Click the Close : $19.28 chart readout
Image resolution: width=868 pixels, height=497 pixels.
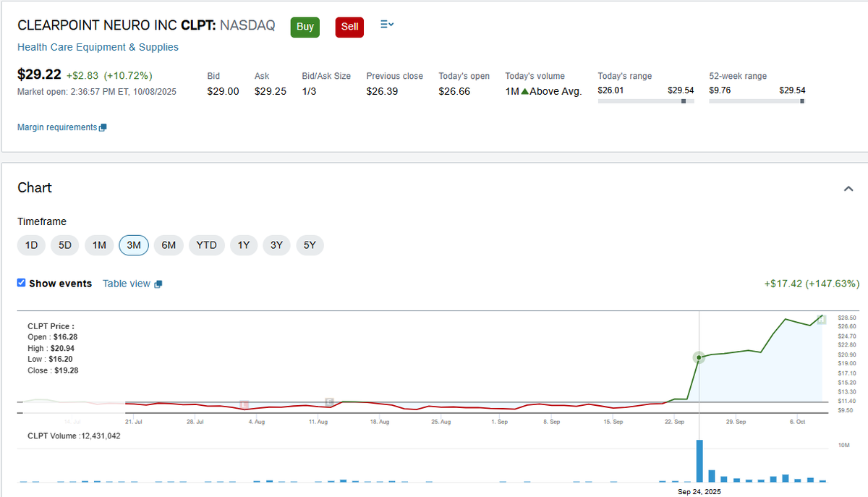[x=53, y=370]
